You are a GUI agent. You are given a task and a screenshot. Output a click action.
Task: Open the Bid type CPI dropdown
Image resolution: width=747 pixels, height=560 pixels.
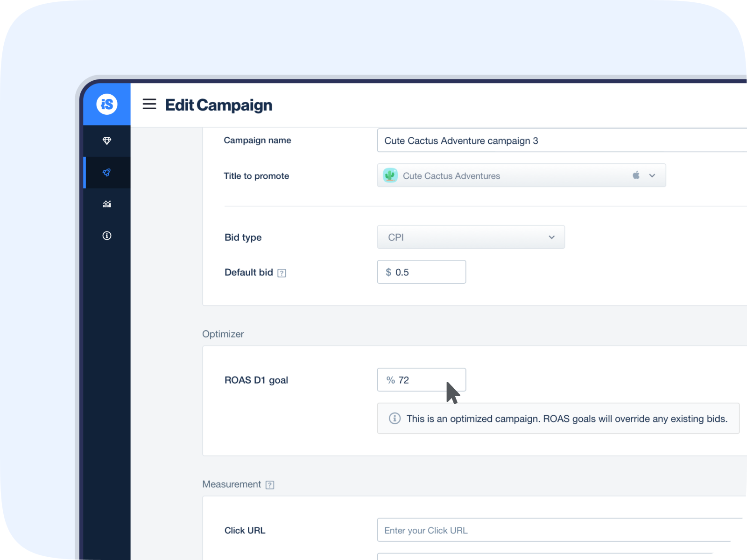pos(471,237)
